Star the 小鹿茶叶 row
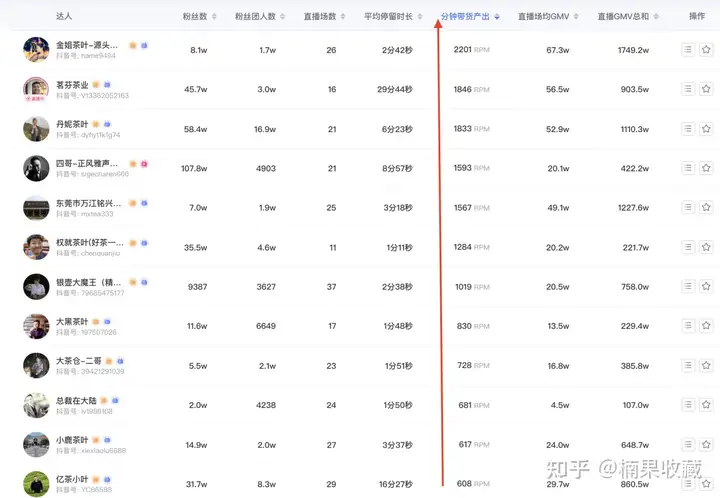This screenshot has width=720, height=498. click(706, 444)
